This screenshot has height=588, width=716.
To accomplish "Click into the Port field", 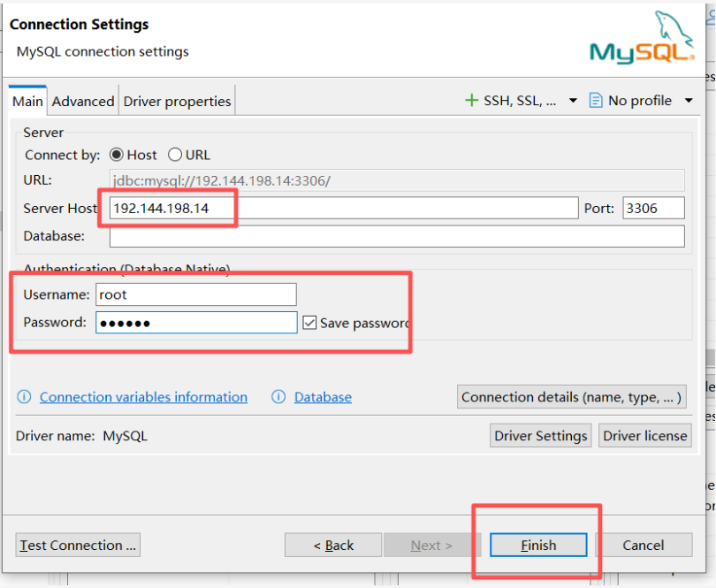I will click(653, 209).
